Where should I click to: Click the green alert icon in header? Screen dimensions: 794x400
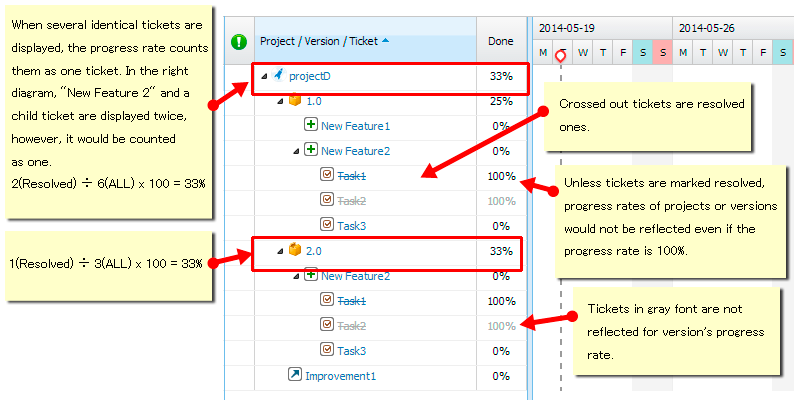[239, 42]
